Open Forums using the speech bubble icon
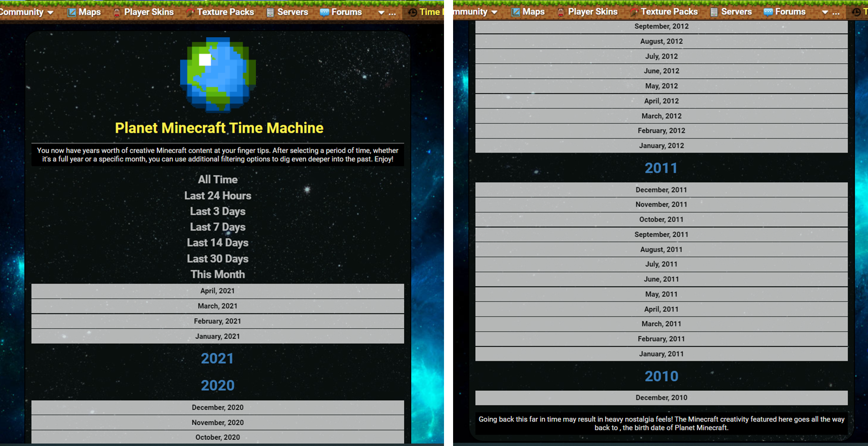The height and width of the screenshot is (446, 868). [324, 12]
